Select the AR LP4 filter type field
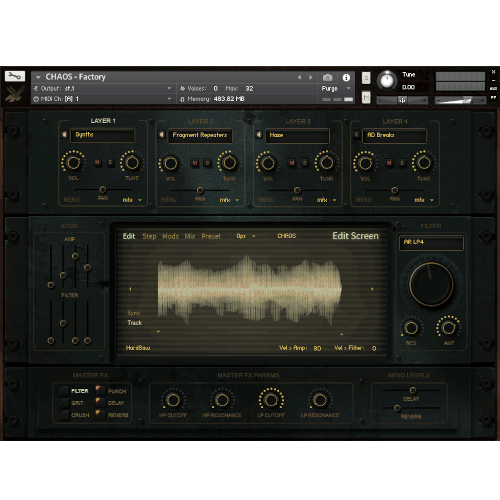Screen dimensions: 500x500 tap(431, 242)
